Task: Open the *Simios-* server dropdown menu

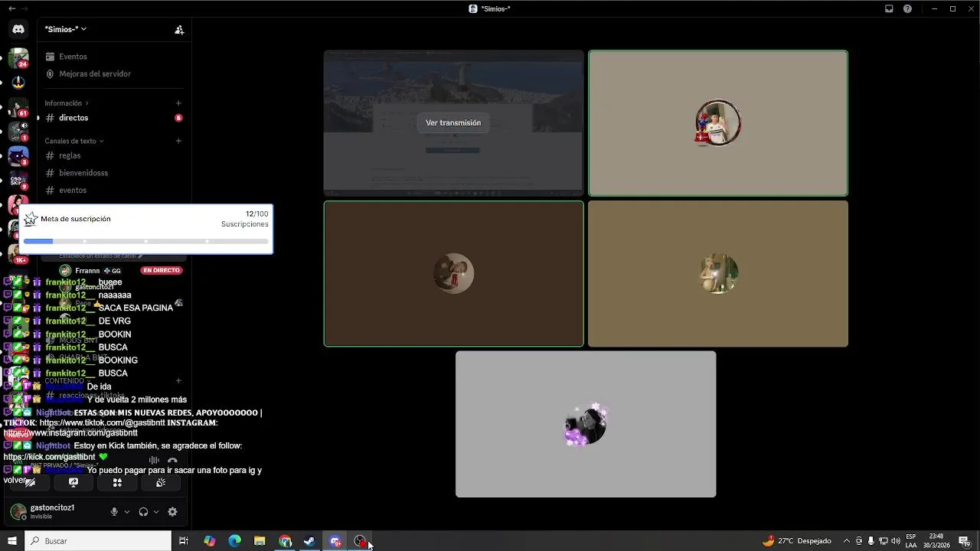Action: (x=66, y=29)
